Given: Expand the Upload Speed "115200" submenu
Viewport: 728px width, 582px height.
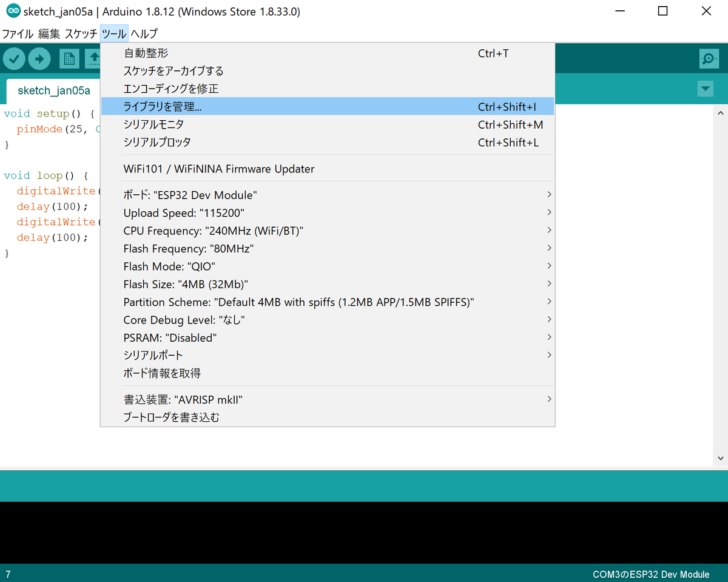Looking at the screenshot, I should (x=328, y=213).
